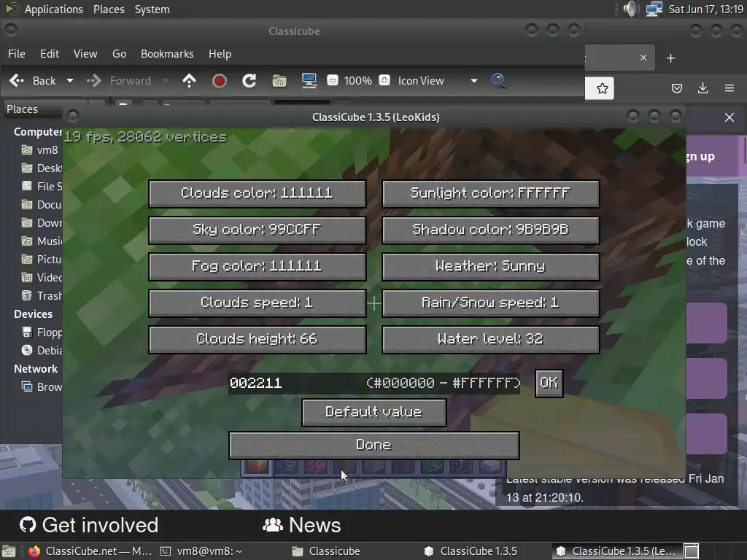The height and width of the screenshot is (560, 747).
Task: Open the Home folder icon in toolbar
Action: pyautogui.click(x=279, y=81)
